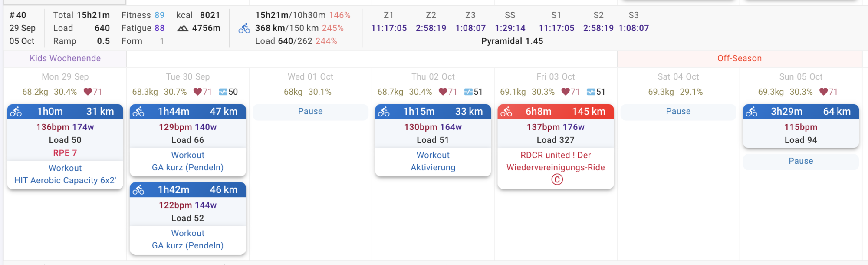Click bike icon on Monday's 1h0m ride
Viewport: 868px width, 265px height.
pos(16,112)
